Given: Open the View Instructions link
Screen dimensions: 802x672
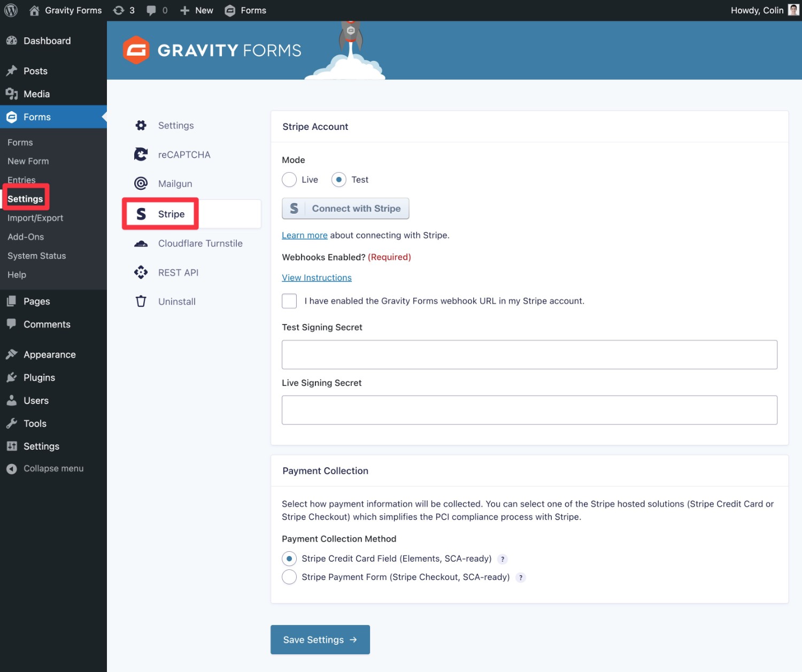Looking at the screenshot, I should [x=317, y=277].
